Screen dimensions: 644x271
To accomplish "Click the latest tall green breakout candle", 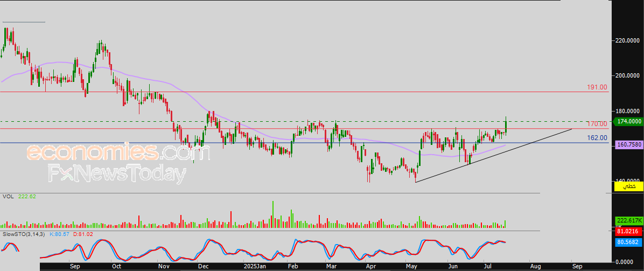I will [506, 126].
